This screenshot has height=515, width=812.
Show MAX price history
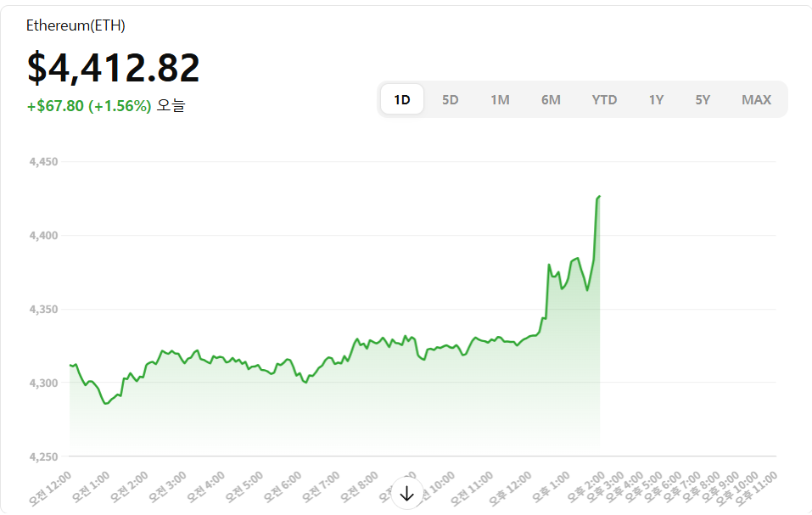(756, 99)
